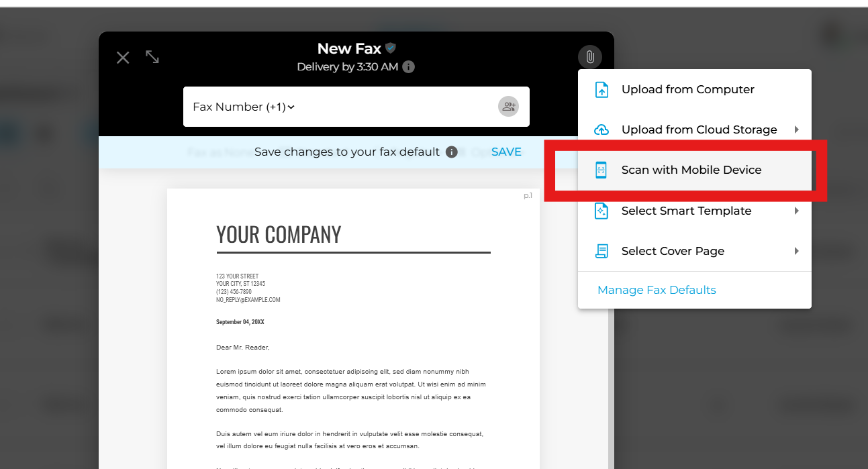
Task: Choose Scan with Mobile Device
Action: (x=691, y=170)
